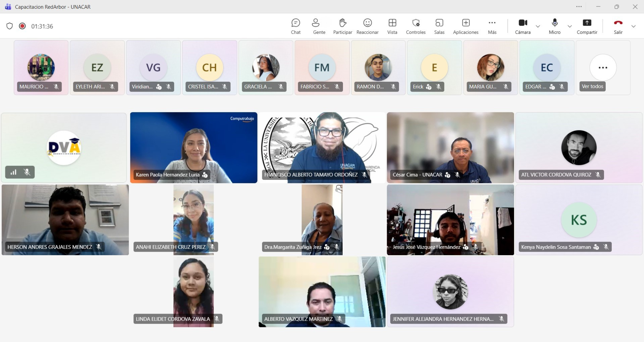644x342 pixels.
Task: Click the red recording indicator
Action: (x=22, y=26)
